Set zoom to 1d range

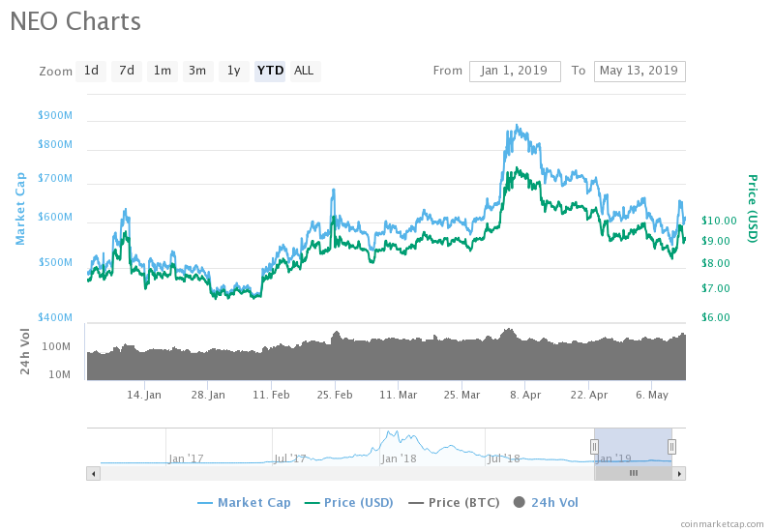pos(91,71)
